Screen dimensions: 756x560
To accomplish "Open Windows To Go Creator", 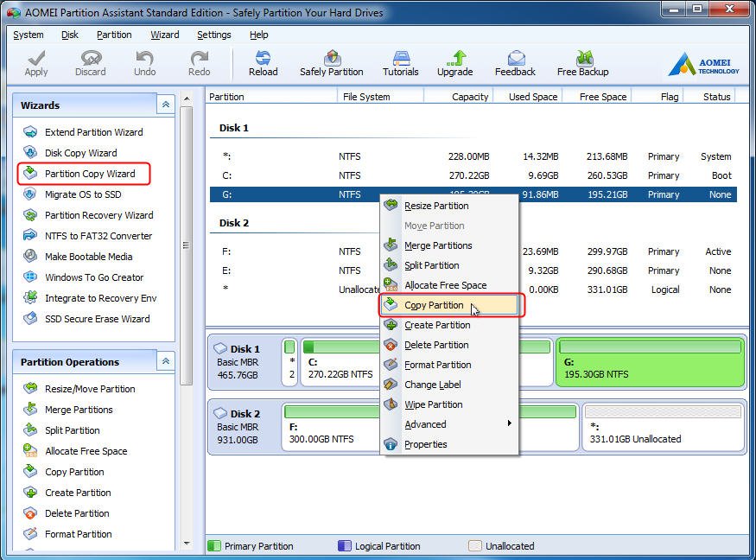I will (x=84, y=277).
